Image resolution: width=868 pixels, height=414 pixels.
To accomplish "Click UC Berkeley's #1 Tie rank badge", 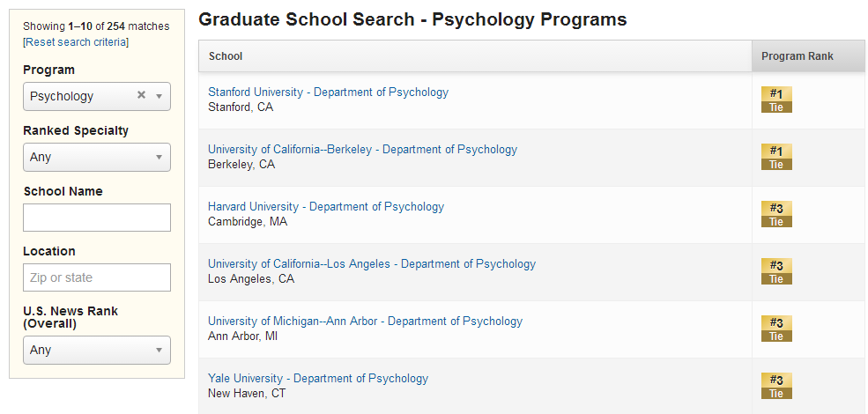I will coord(776,157).
